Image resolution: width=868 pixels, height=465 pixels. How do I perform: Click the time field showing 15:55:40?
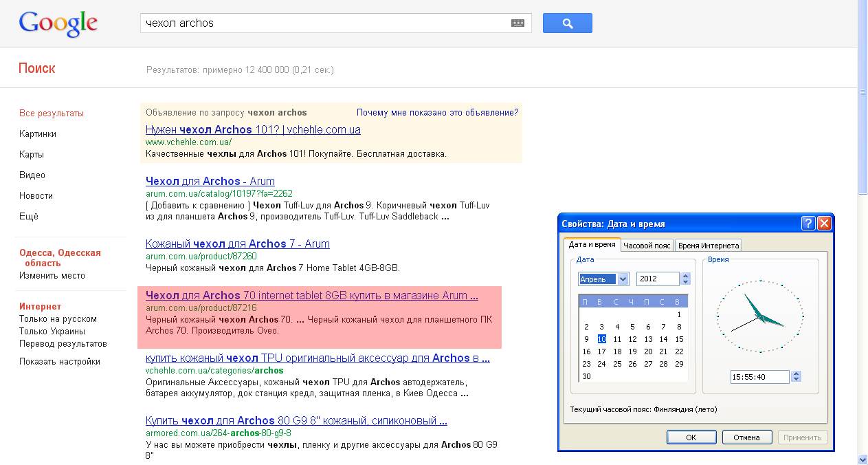[x=760, y=377]
